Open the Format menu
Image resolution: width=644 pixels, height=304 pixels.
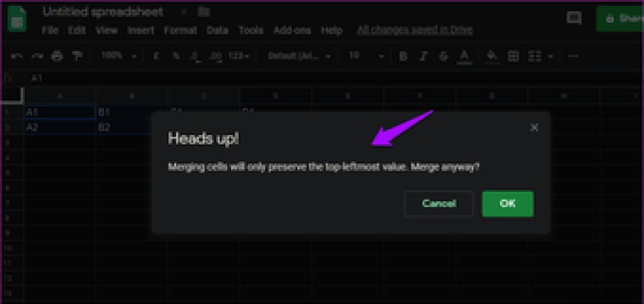pyautogui.click(x=180, y=31)
